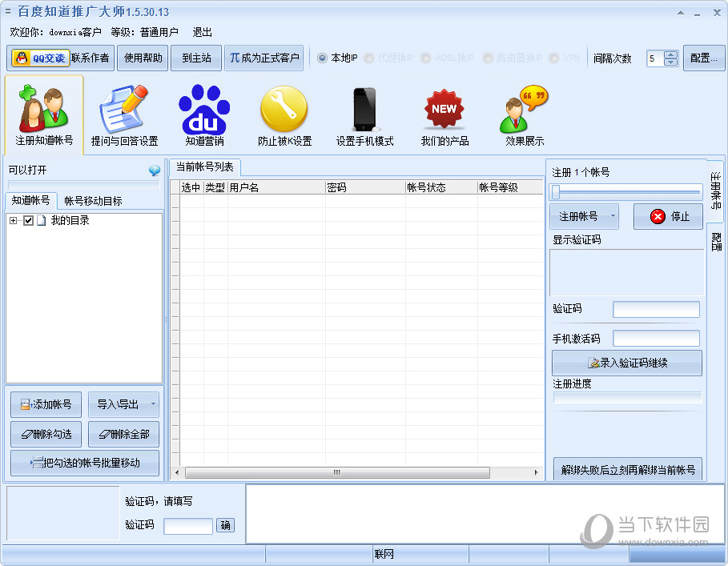Screen dimensions: 728x566
Task: Select the VPN radio button
Action: click(553, 58)
